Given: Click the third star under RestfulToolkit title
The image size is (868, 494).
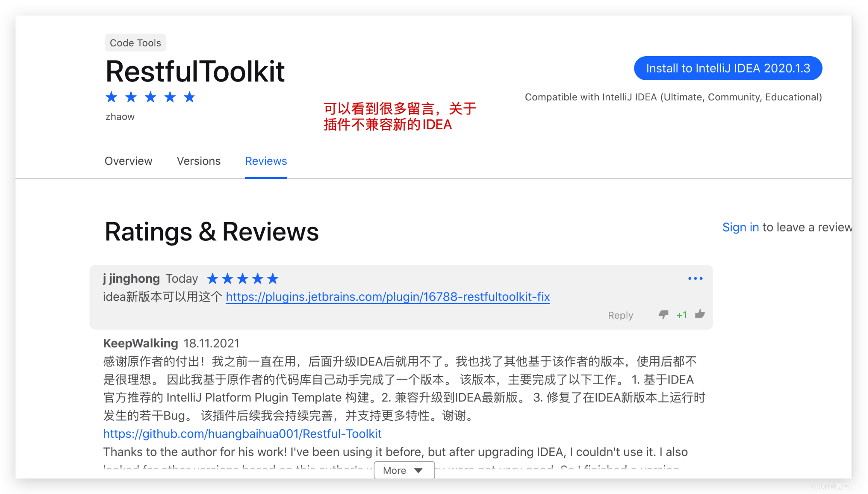Looking at the screenshot, I should pyautogui.click(x=150, y=97).
